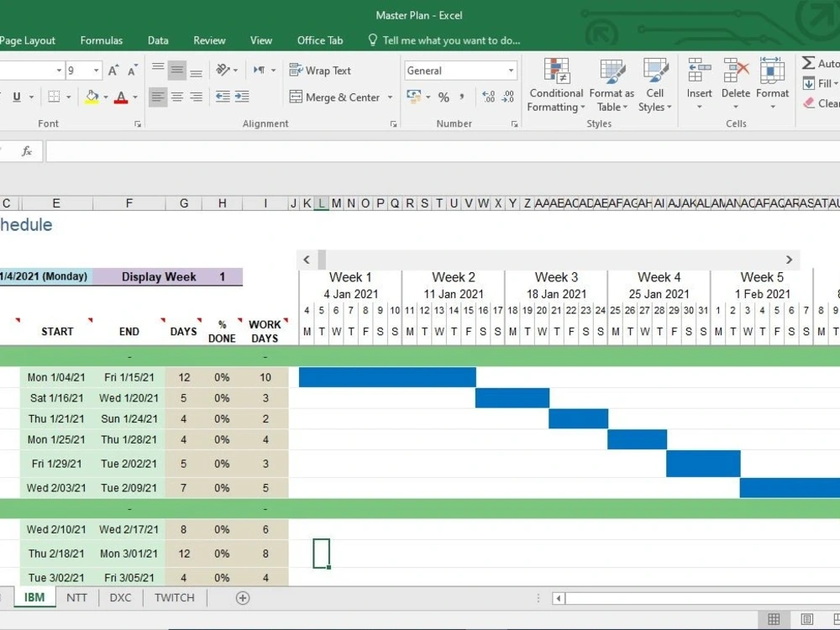Image resolution: width=840 pixels, height=630 pixels.
Task: Open the Office Tab ribbon tab
Action: coord(320,40)
